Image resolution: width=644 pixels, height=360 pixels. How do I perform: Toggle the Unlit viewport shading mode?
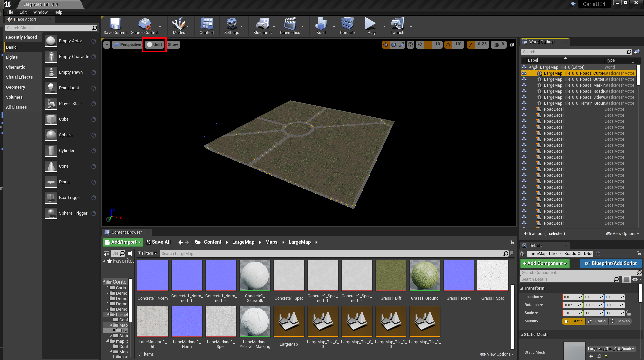(x=154, y=44)
